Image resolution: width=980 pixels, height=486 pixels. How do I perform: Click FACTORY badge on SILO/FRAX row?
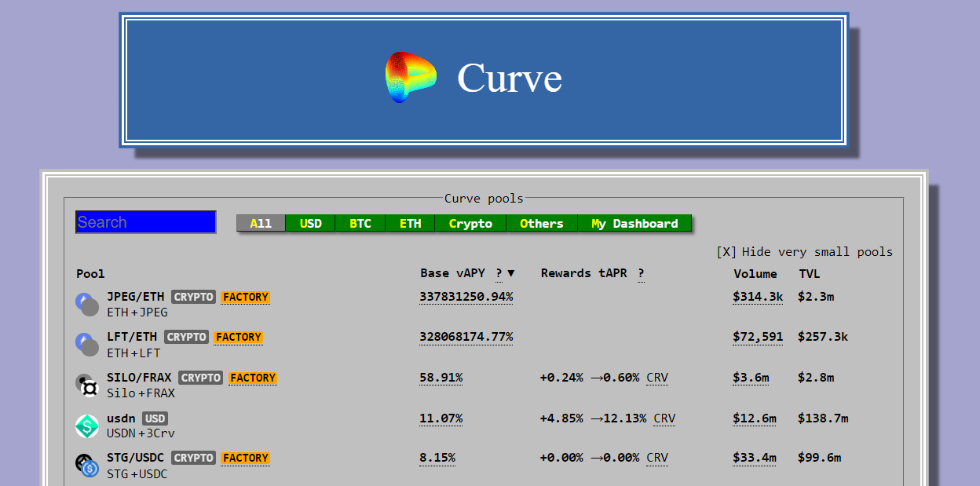click(x=252, y=378)
